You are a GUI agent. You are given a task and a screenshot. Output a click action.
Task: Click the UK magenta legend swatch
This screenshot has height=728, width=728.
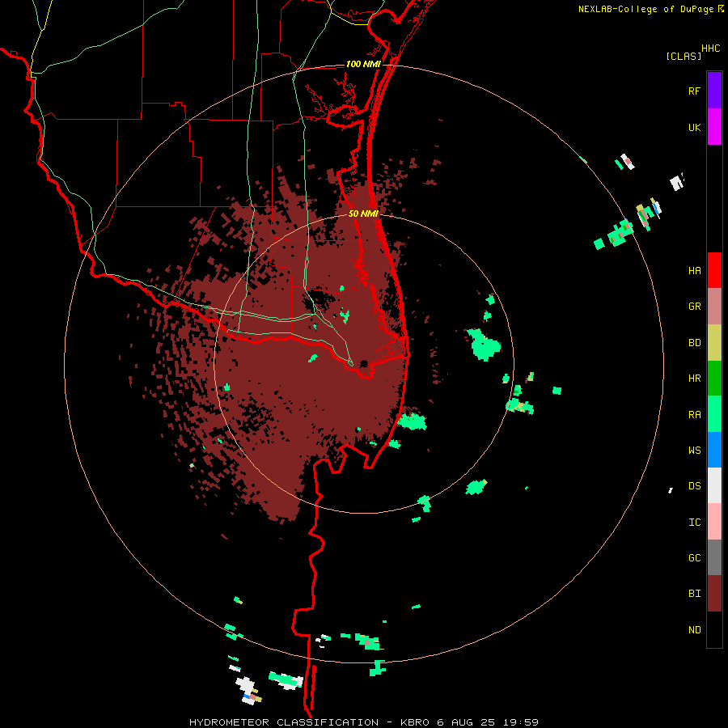[714, 127]
